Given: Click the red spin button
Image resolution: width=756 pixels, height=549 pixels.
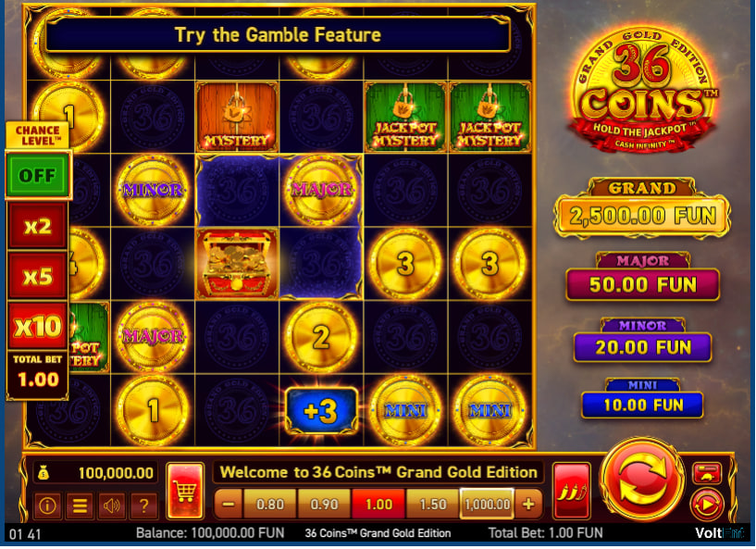Looking at the screenshot, I should [x=643, y=480].
